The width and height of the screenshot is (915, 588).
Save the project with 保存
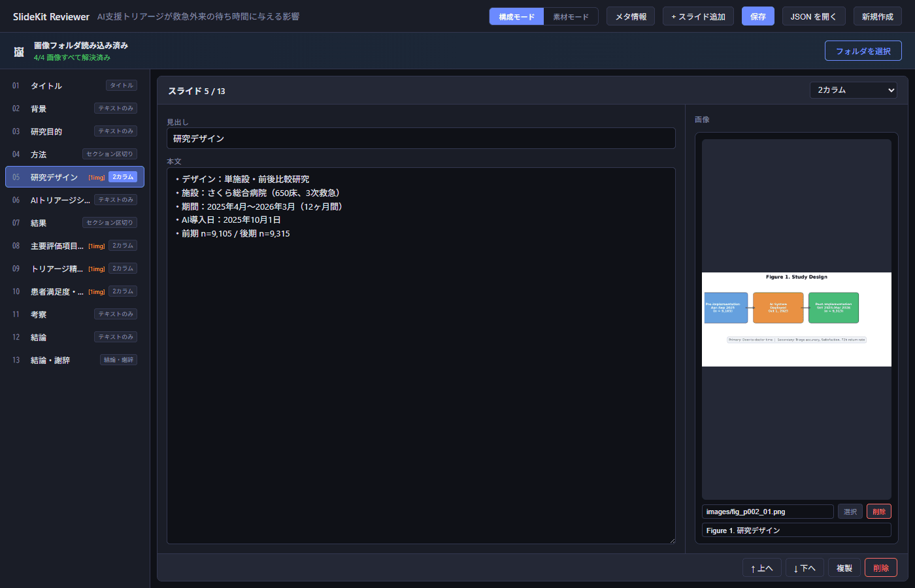(x=757, y=16)
